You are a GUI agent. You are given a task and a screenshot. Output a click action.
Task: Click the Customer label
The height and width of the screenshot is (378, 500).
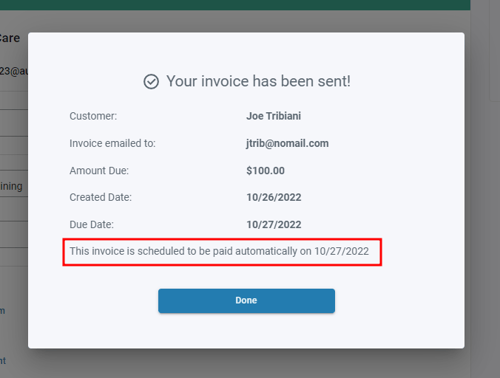pyautogui.click(x=93, y=116)
